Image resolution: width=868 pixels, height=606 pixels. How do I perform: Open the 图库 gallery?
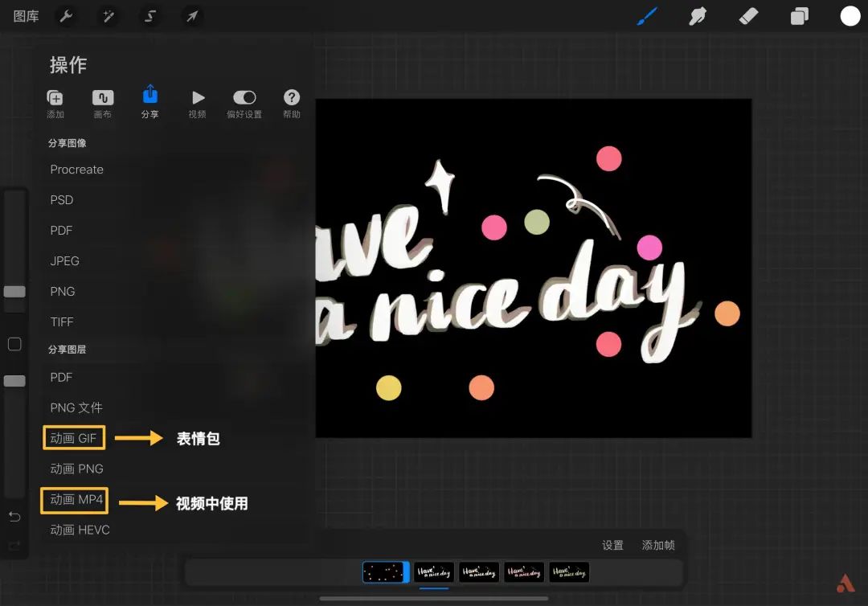tap(26, 16)
